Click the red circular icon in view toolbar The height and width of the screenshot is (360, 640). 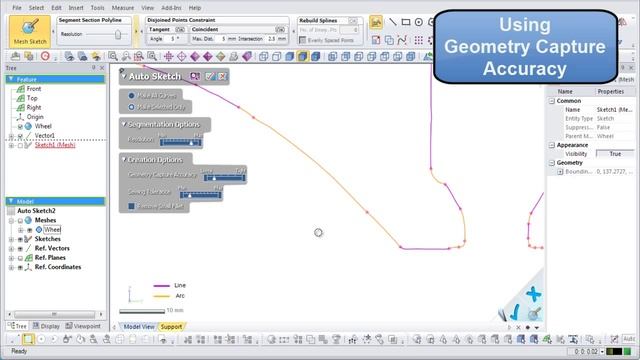(45, 56)
